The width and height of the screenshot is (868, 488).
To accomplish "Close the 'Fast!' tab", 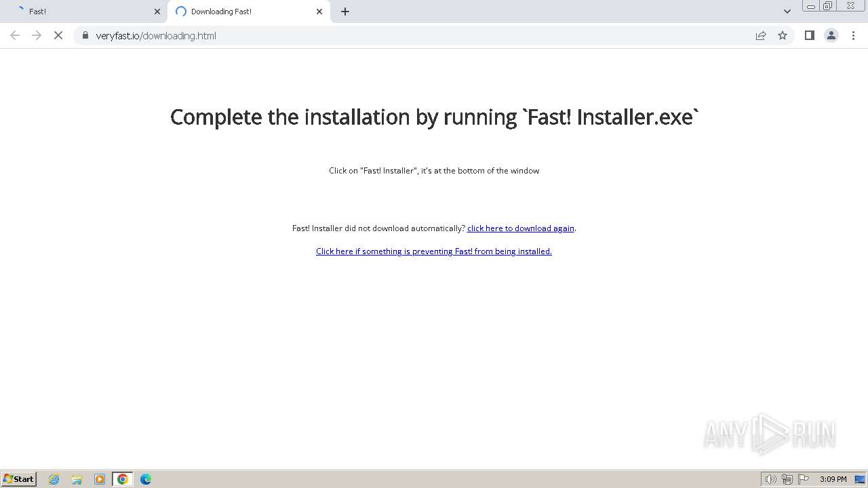I will pos(157,12).
